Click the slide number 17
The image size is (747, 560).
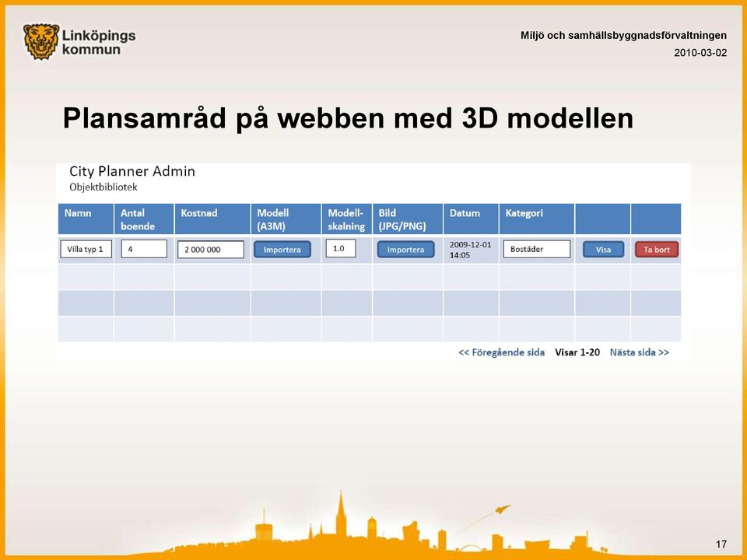tap(721, 544)
